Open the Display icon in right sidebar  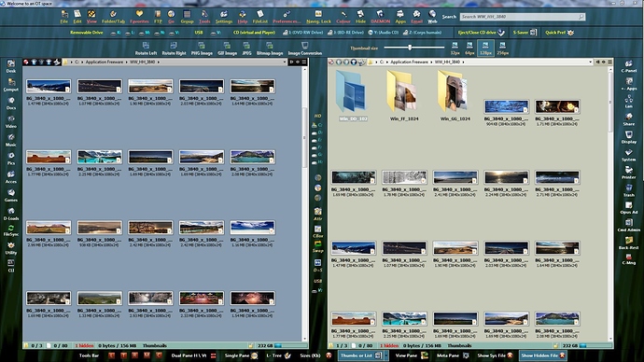(629, 137)
